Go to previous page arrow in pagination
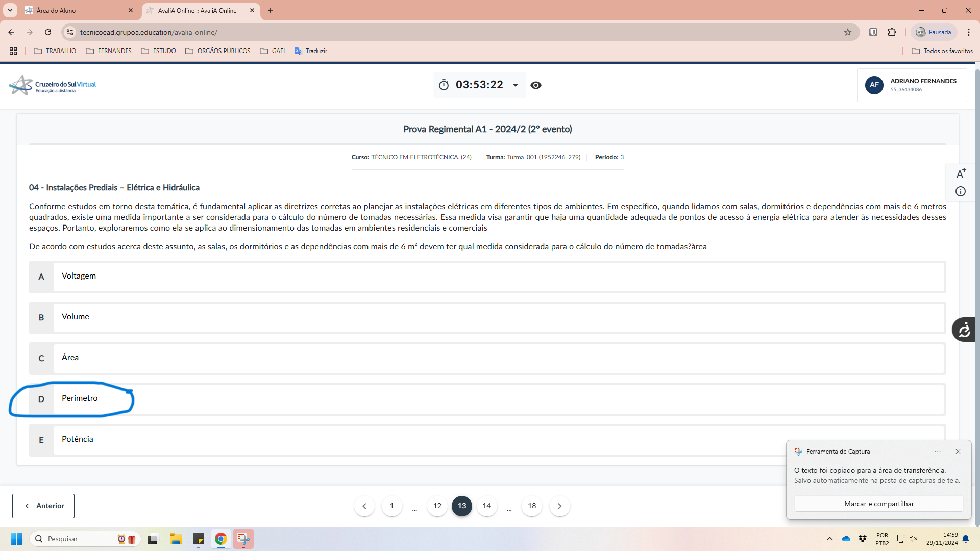Screen dimensions: 980x551 point(364,506)
